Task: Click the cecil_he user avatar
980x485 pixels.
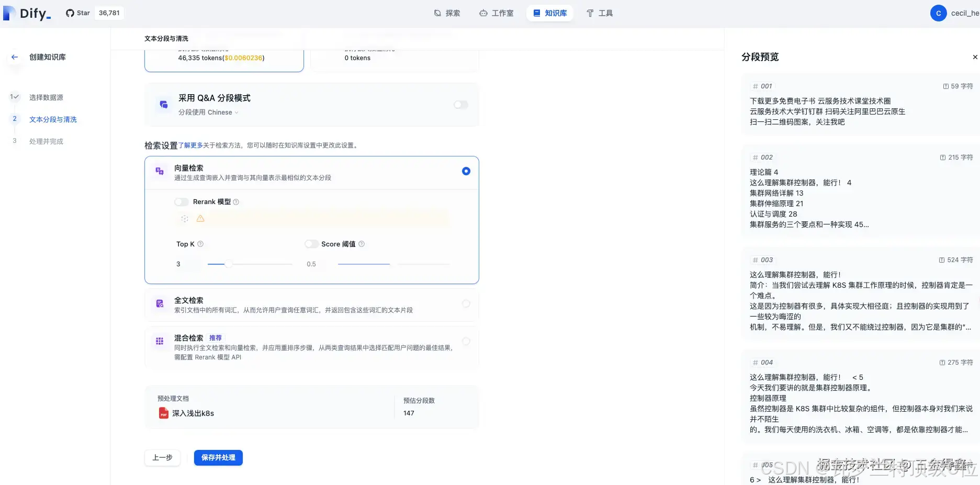Action: click(x=938, y=13)
